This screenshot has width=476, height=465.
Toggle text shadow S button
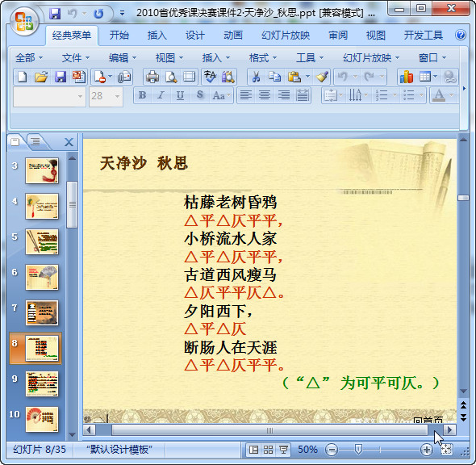199,94
